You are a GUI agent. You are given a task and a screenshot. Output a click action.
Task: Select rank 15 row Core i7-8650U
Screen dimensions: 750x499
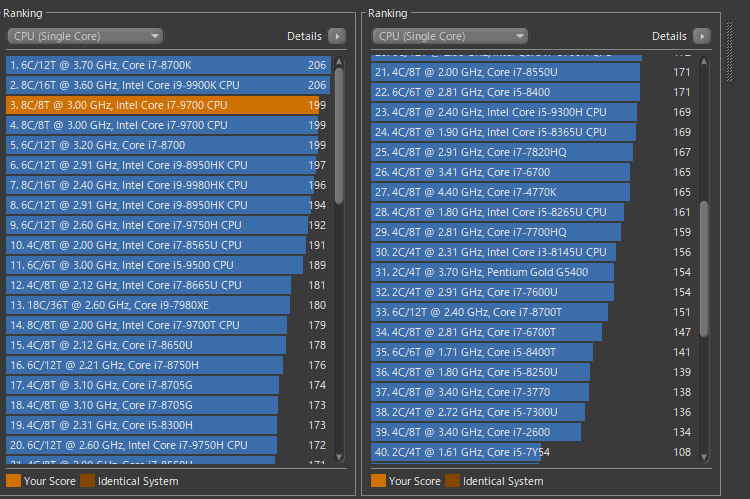point(168,345)
